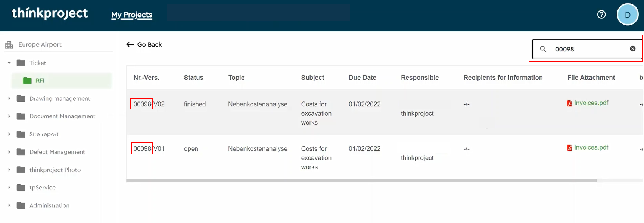This screenshot has width=644, height=223.
Task: Open the Defect Management folder
Action: point(57,152)
